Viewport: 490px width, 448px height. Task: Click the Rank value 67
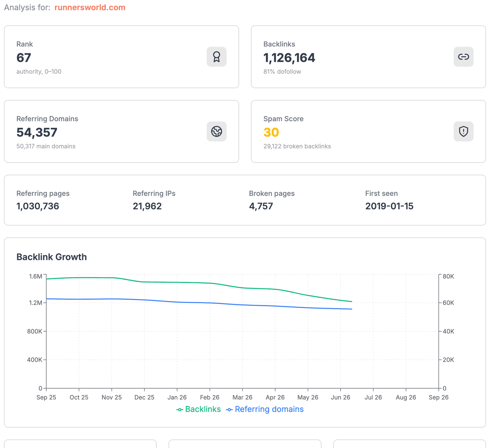24,58
